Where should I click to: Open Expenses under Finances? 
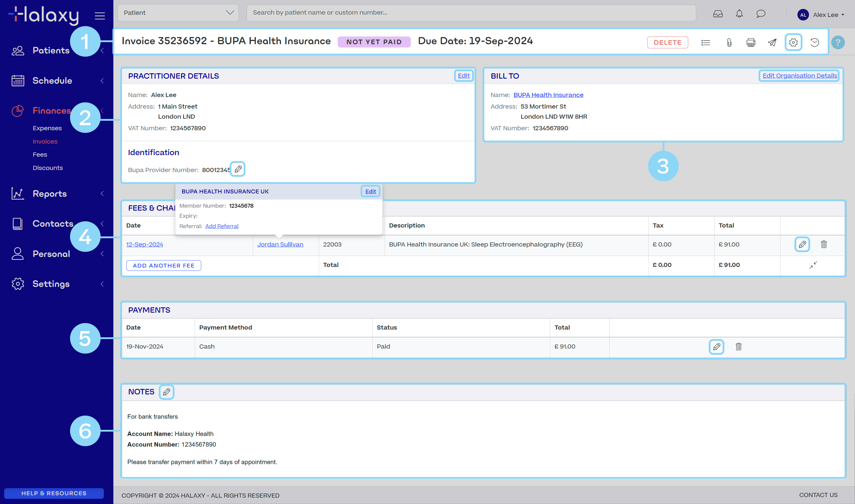pos(47,128)
